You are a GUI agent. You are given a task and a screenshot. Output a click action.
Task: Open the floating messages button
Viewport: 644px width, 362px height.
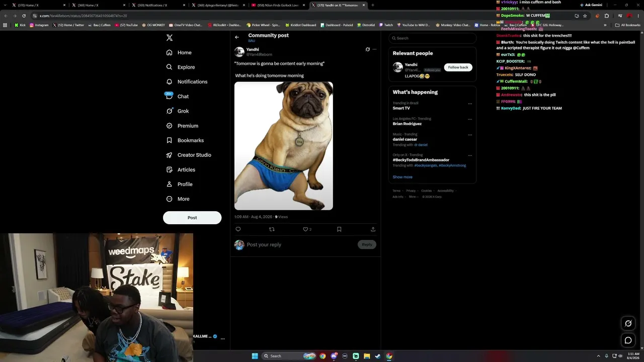pos(628,340)
